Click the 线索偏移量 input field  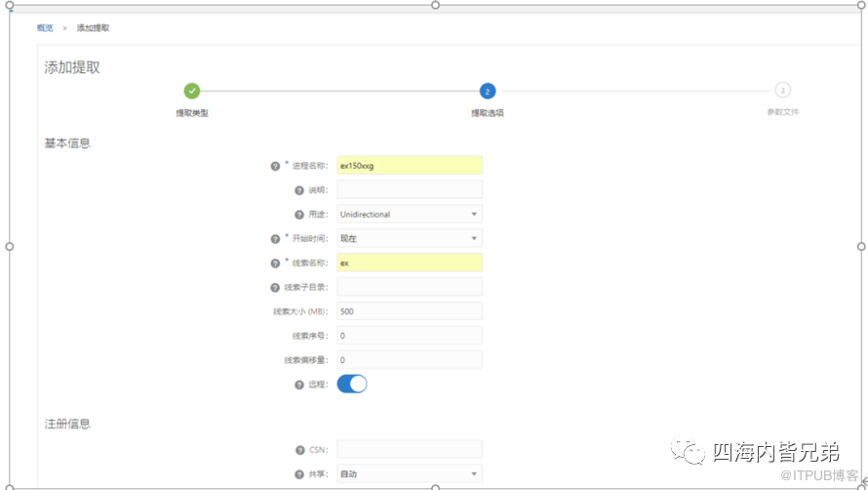point(410,360)
